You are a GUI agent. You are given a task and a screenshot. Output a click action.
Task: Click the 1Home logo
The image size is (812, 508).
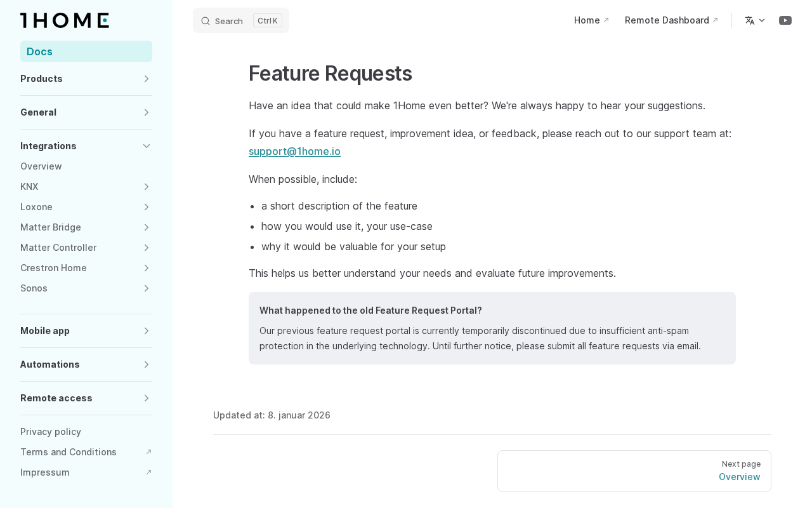[x=65, y=20]
